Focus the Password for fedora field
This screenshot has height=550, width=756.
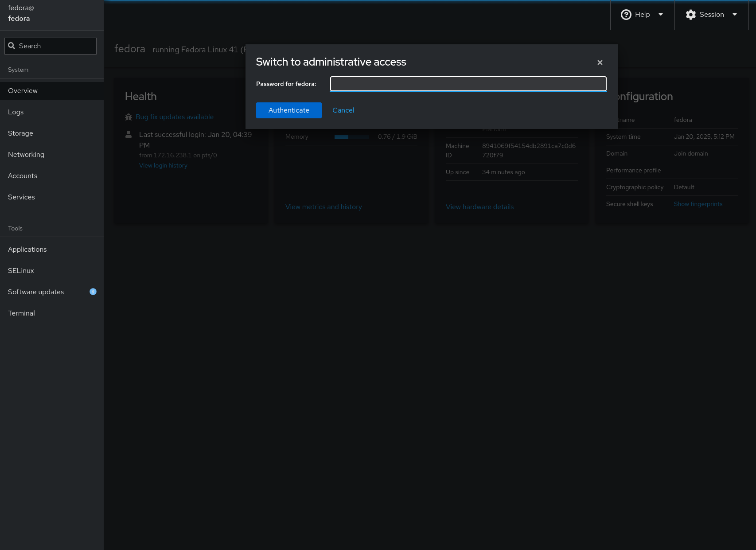(468, 84)
